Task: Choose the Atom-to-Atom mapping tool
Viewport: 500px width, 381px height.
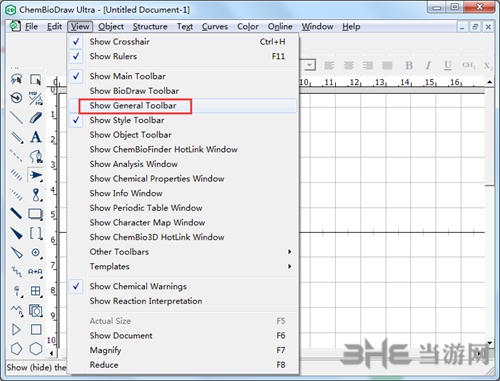Action: click(x=35, y=272)
